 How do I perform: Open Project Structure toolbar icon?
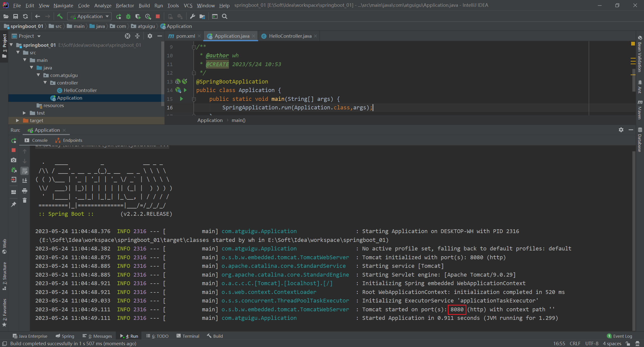202,17
